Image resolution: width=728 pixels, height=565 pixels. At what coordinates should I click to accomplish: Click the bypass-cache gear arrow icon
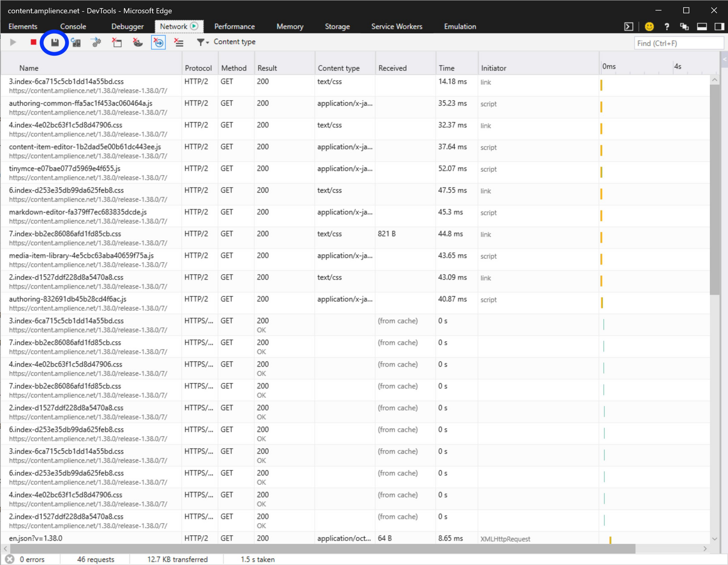pyautogui.click(x=96, y=43)
